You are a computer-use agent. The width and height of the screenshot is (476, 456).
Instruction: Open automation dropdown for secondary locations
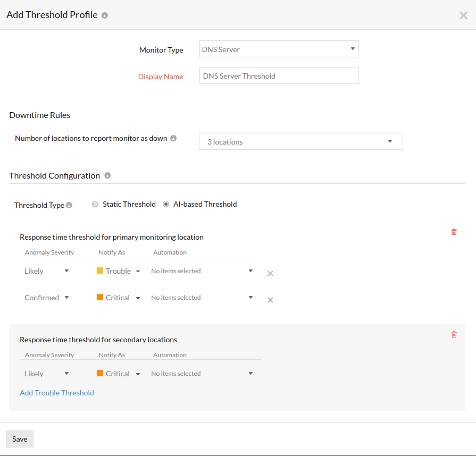point(202,374)
